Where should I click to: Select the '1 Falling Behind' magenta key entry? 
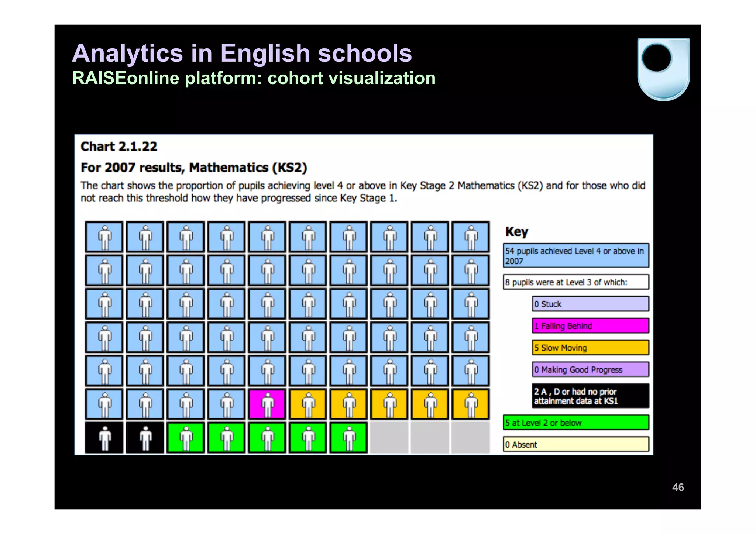[x=590, y=326]
